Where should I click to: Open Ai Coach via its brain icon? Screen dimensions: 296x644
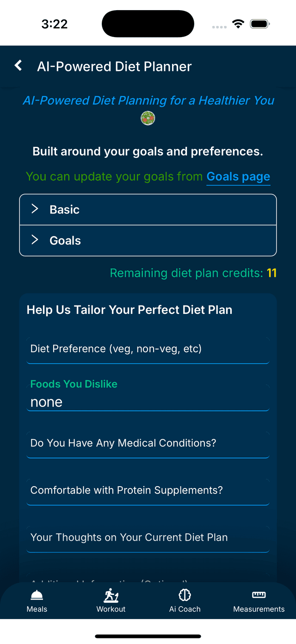point(185,595)
